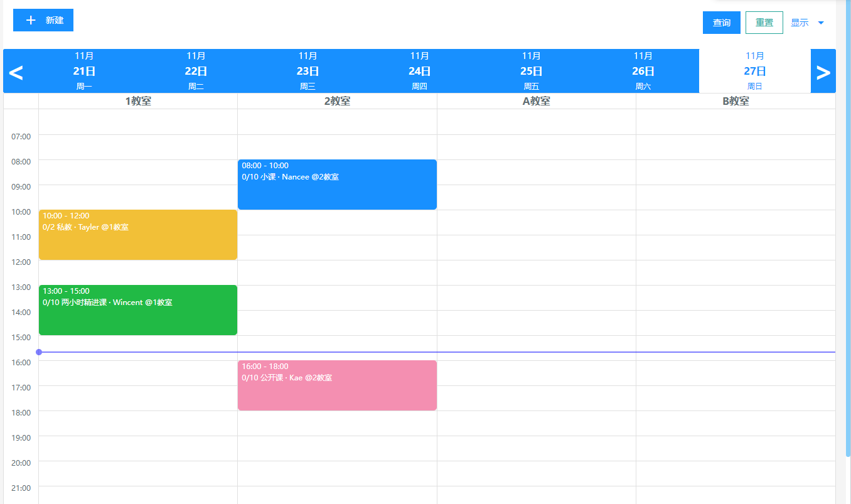Click the plus icon on 新建 button

31,20
